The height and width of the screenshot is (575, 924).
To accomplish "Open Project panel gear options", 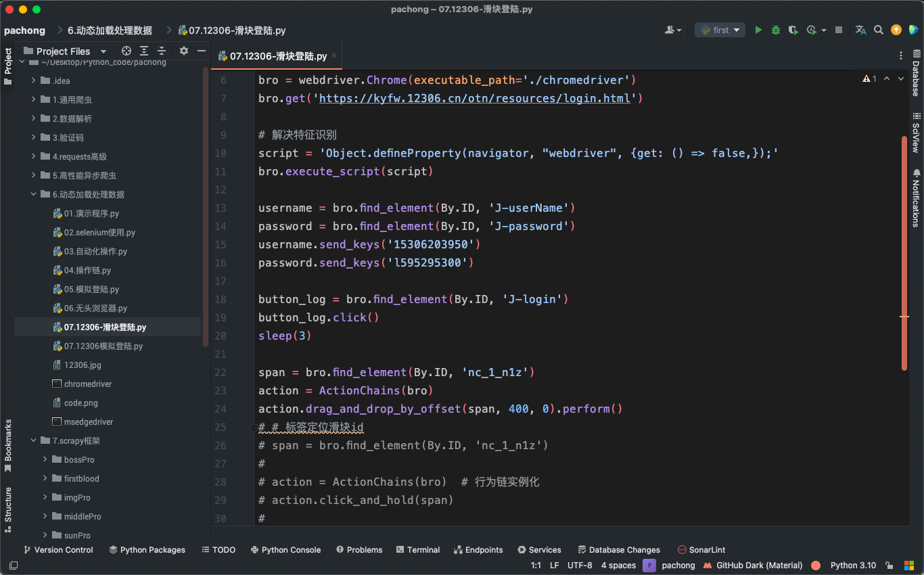I will click(184, 51).
